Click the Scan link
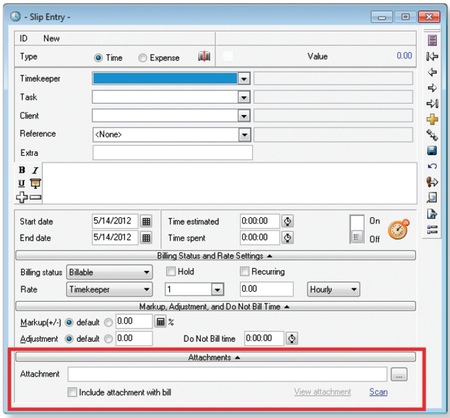450x418 pixels. click(378, 392)
